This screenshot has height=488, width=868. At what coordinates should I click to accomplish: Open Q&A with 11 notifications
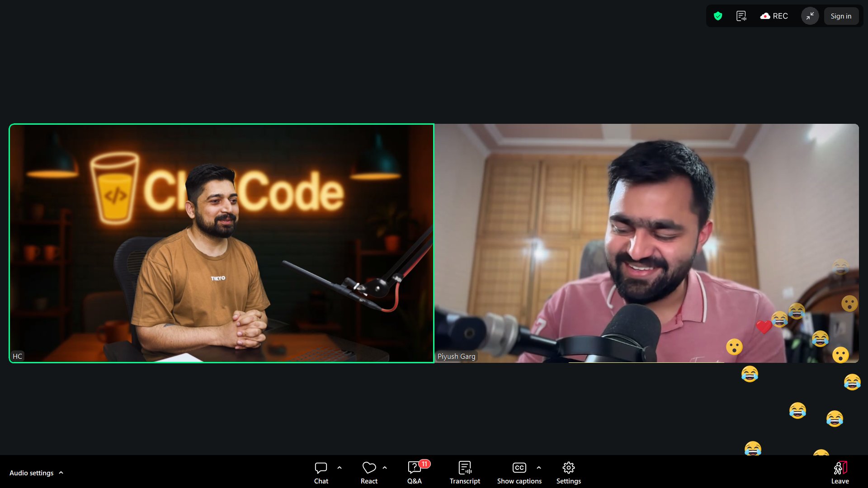(x=415, y=473)
